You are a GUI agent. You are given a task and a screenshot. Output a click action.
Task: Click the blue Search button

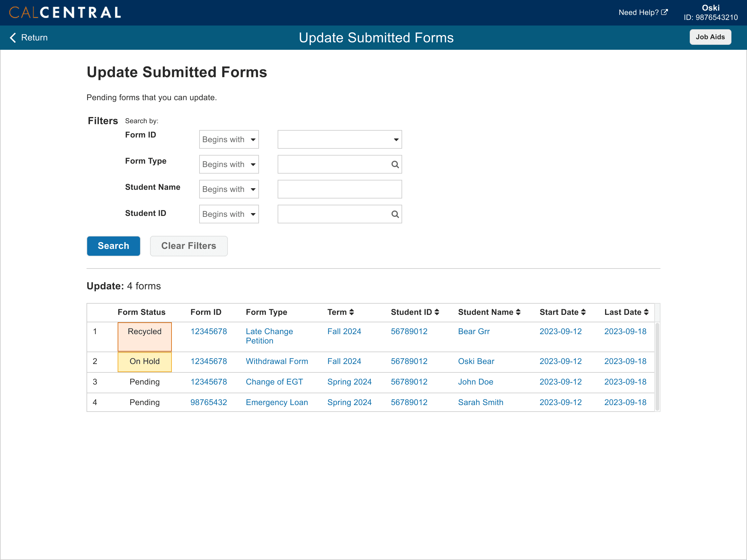coord(113,246)
